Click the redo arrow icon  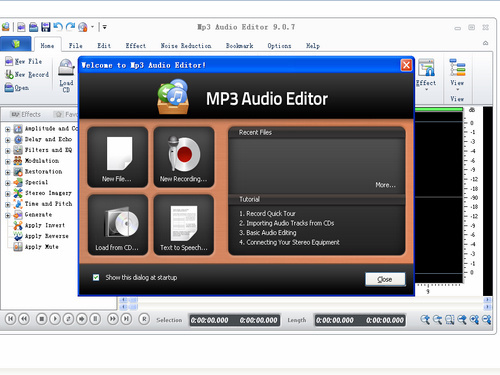70,27
